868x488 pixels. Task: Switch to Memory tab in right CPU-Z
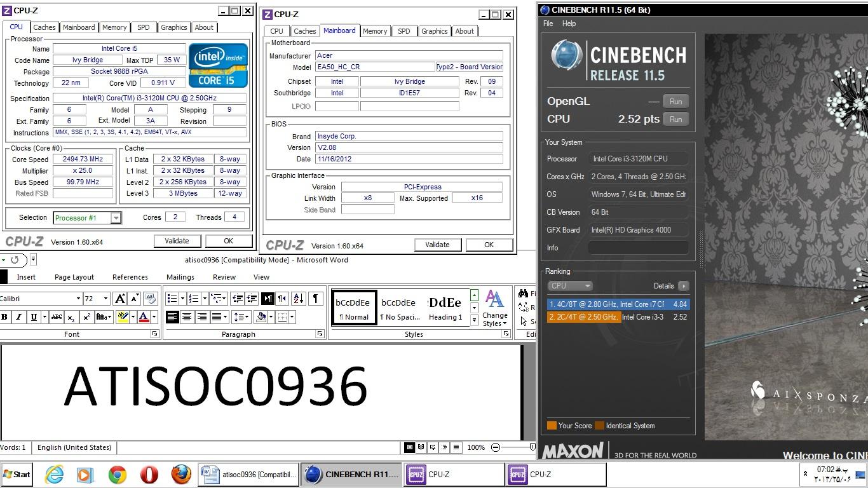pyautogui.click(x=375, y=31)
